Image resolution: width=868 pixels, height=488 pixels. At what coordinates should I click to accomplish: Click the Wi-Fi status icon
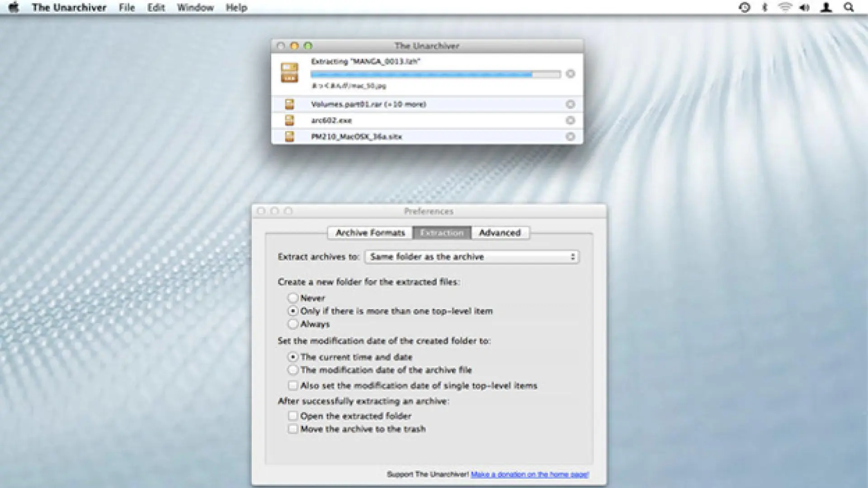[785, 8]
